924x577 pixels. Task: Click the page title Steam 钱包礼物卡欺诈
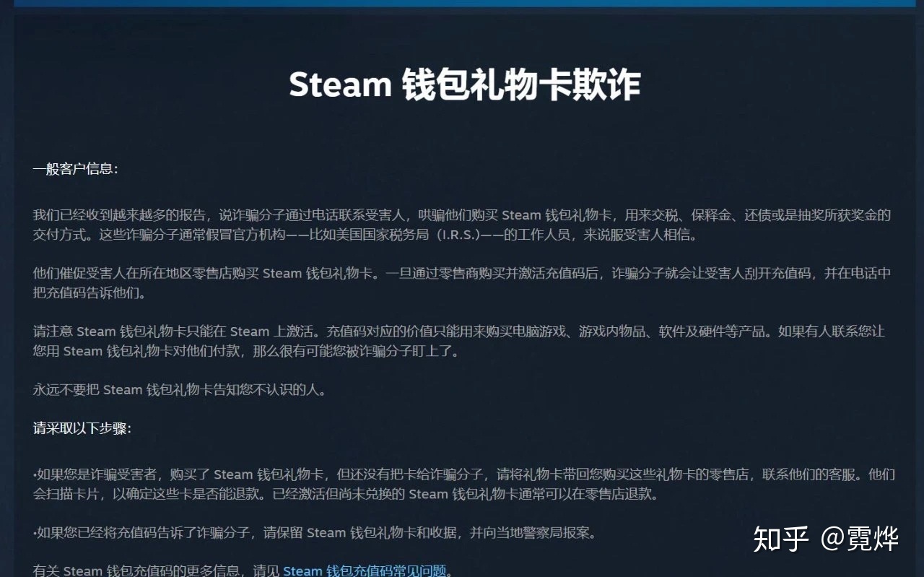[x=464, y=85]
